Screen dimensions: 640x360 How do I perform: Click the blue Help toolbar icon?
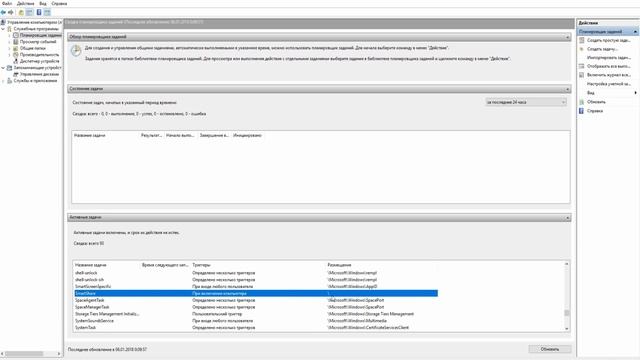[x=39, y=12]
